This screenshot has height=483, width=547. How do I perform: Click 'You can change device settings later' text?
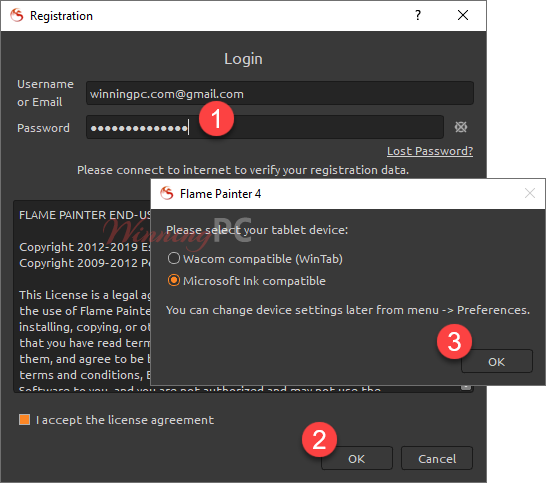tap(348, 310)
